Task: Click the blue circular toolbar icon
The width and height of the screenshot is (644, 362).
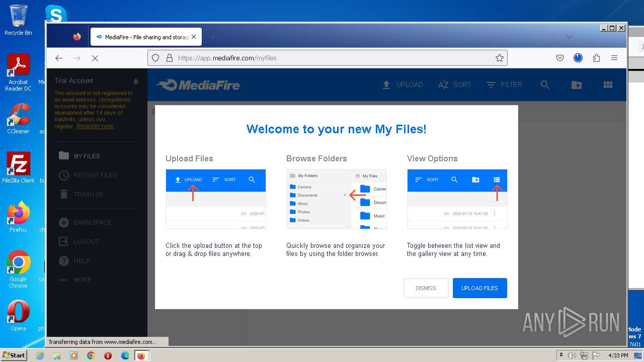Action: [x=578, y=58]
